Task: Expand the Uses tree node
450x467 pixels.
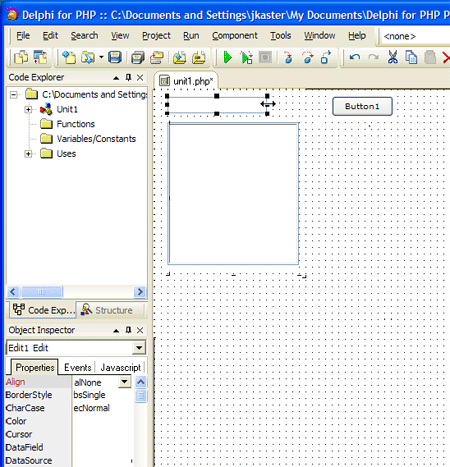Action: pyautogui.click(x=28, y=154)
